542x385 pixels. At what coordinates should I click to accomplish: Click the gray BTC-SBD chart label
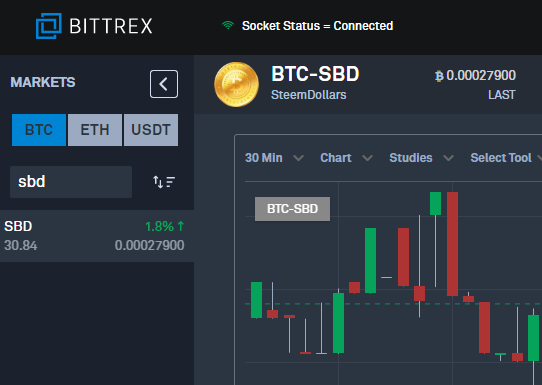(292, 209)
